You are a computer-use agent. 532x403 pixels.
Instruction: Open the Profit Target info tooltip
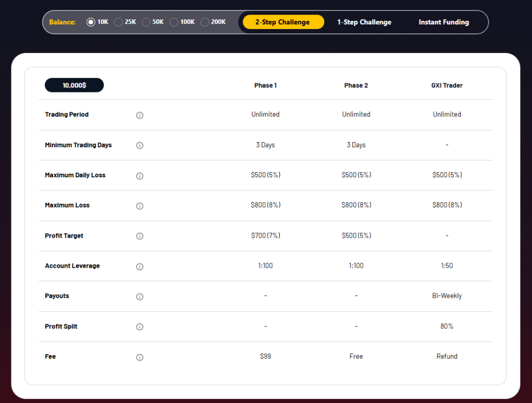click(139, 236)
